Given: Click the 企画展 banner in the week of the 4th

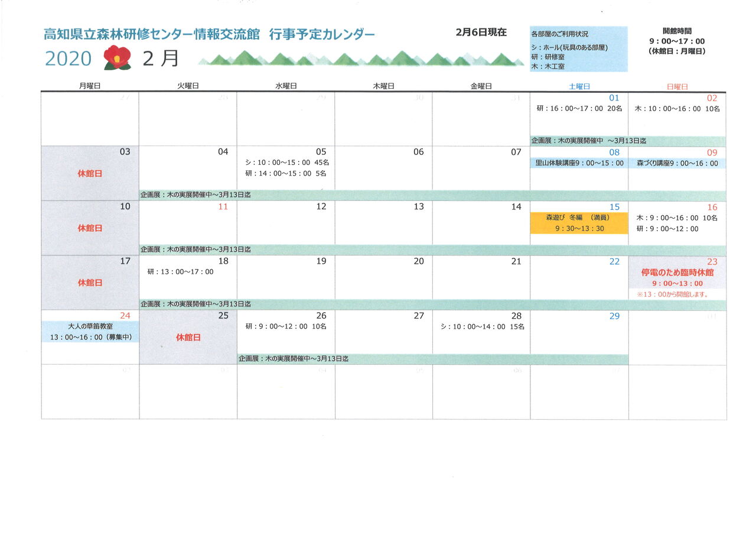Looking at the screenshot, I should (433, 195).
